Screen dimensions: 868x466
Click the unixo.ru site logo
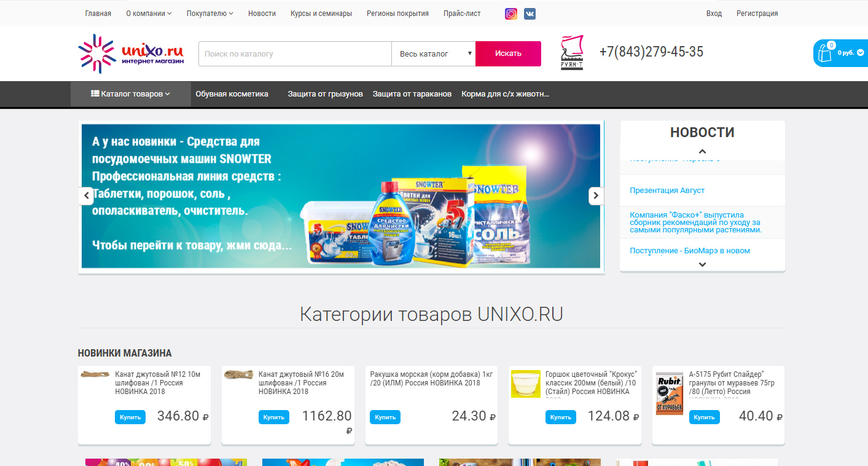131,53
